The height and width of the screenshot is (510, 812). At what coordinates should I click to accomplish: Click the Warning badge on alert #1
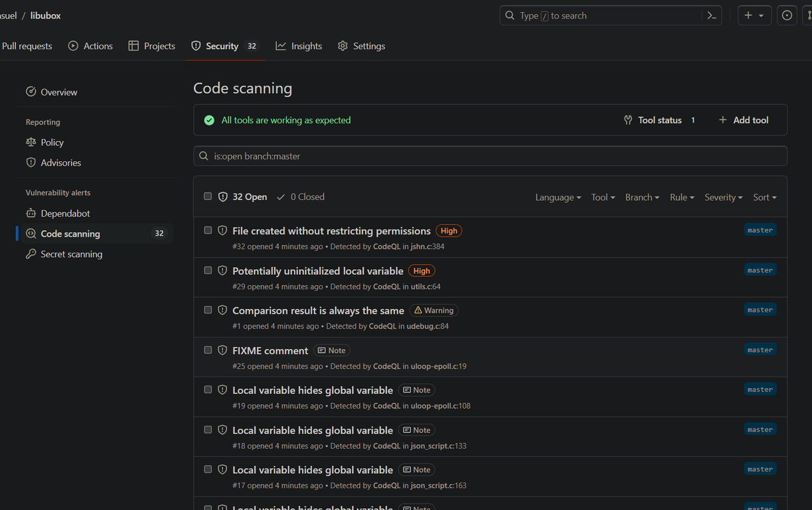(x=434, y=310)
